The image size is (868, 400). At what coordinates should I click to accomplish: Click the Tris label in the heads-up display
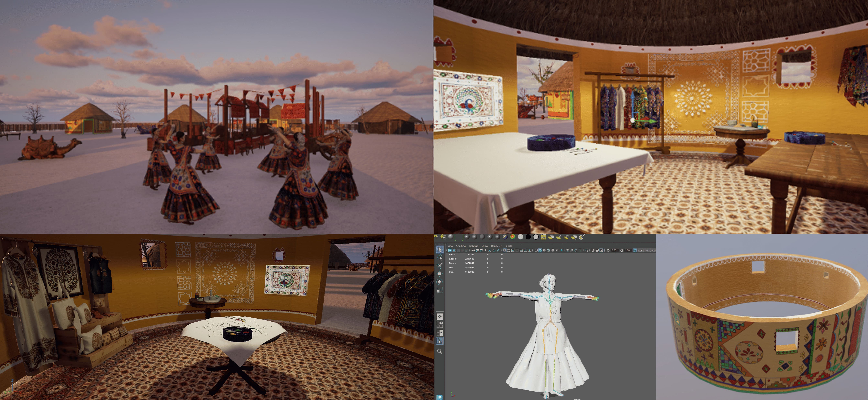451,267
